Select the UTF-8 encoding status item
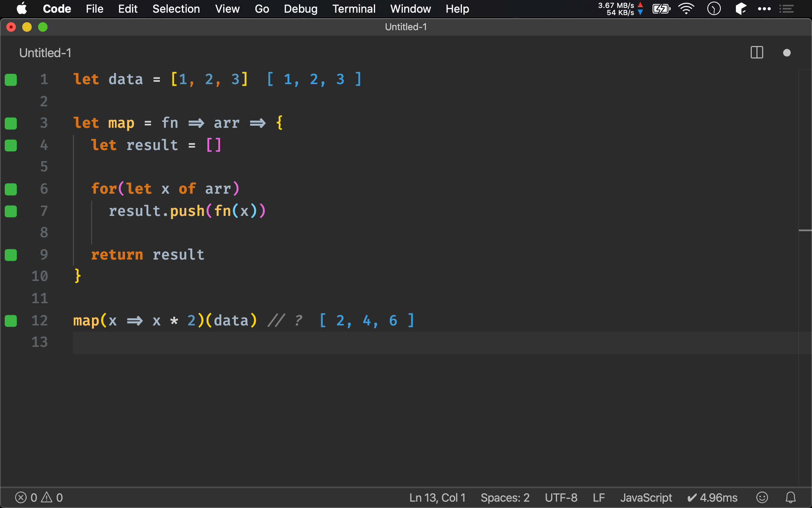The image size is (812, 508). click(561, 498)
